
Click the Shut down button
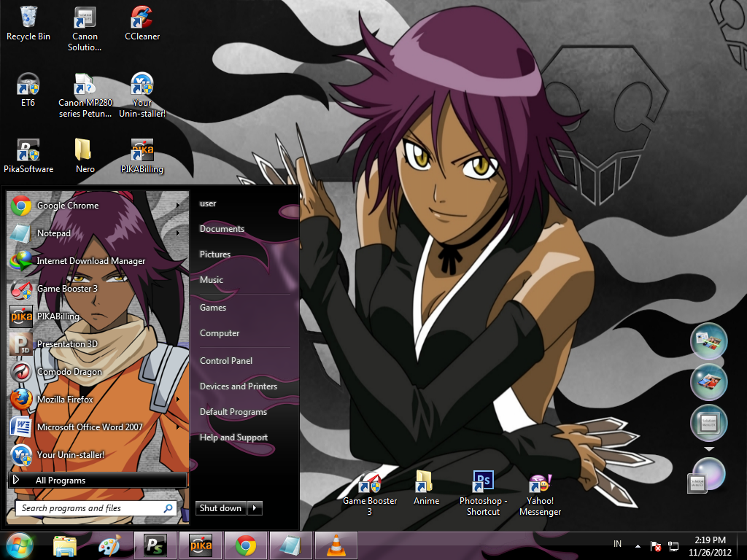pyautogui.click(x=221, y=508)
